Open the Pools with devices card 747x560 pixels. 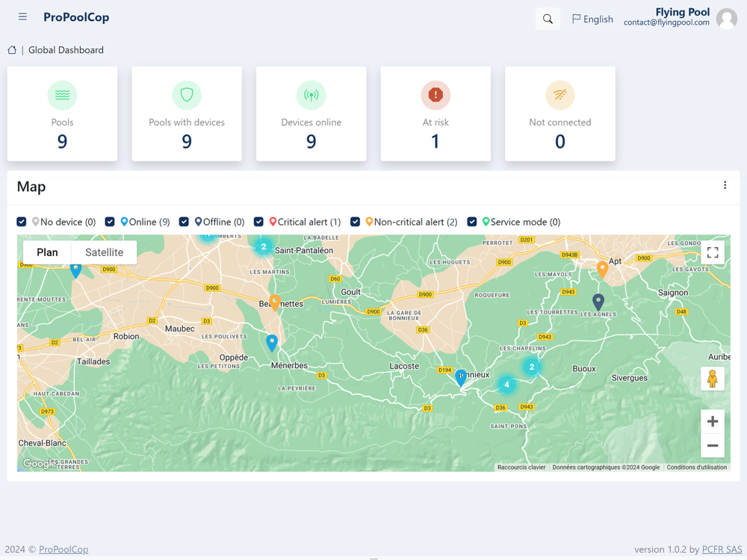pyautogui.click(x=187, y=113)
